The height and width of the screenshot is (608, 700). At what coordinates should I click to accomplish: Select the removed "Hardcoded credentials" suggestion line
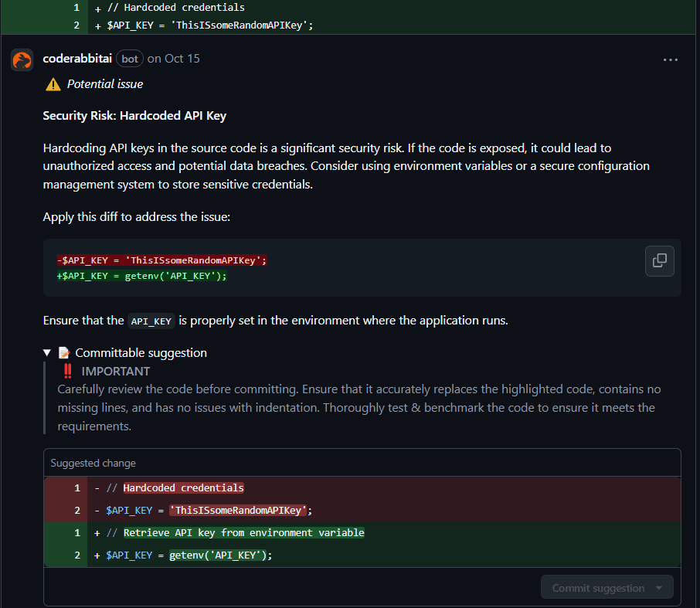pyautogui.click(x=183, y=488)
